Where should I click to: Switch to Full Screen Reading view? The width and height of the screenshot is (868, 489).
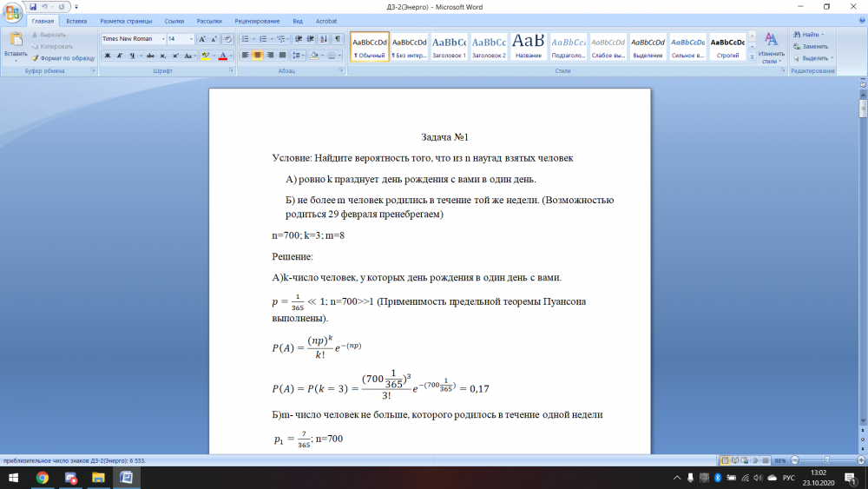coord(735,460)
